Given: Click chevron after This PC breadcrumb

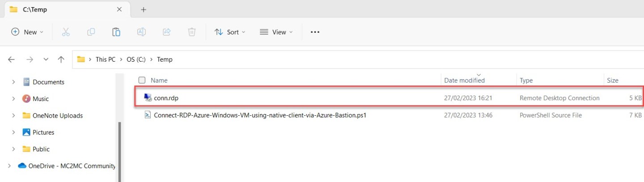Looking at the screenshot, I should [121, 59].
